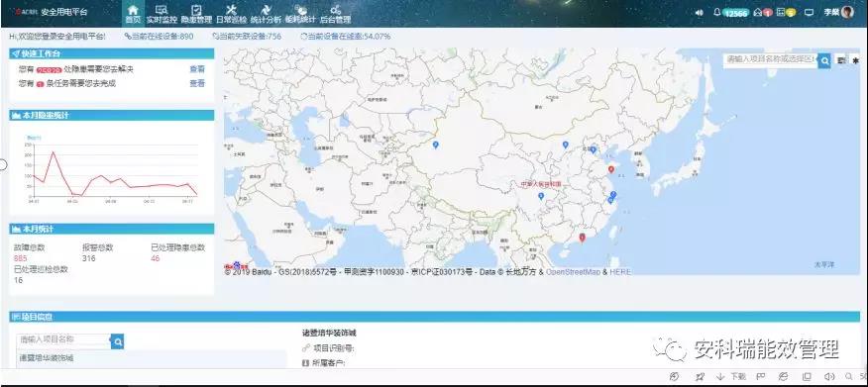Open the 李柴 user avatar menu

(838, 12)
